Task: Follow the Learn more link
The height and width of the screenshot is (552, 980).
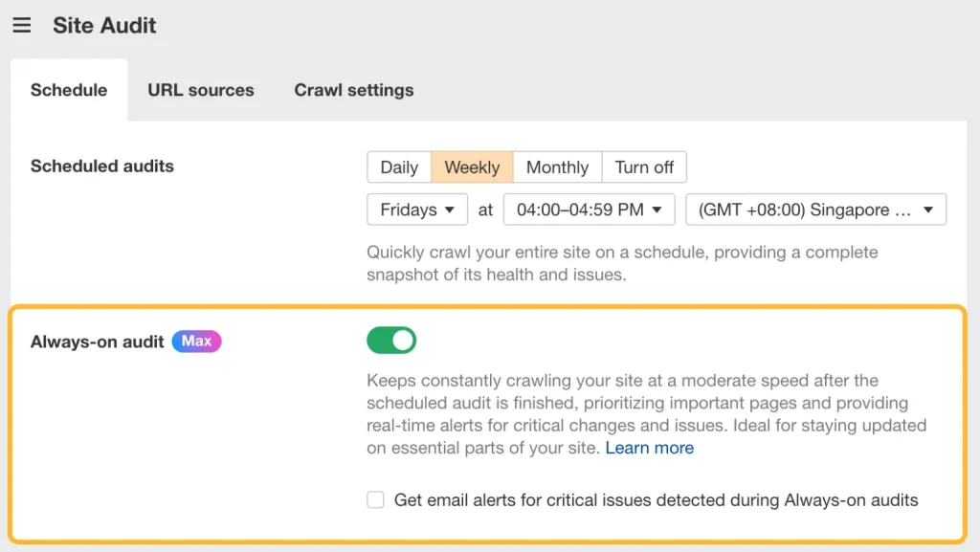Action: [650, 448]
